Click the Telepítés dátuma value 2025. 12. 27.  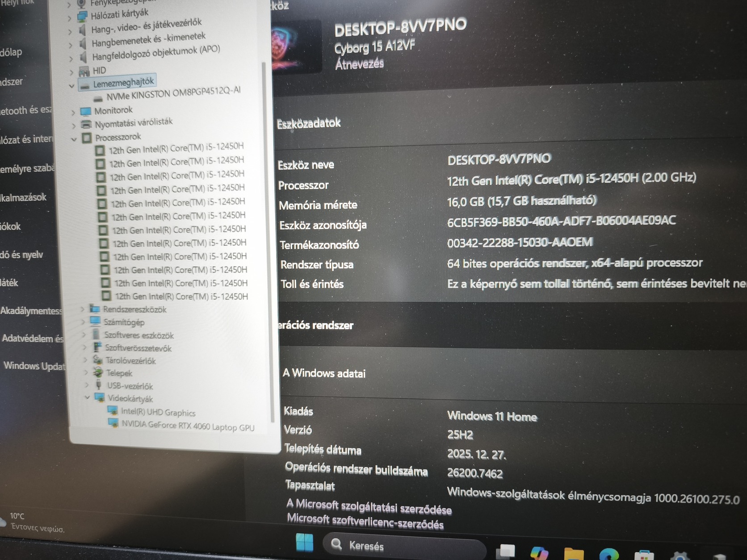(x=477, y=454)
